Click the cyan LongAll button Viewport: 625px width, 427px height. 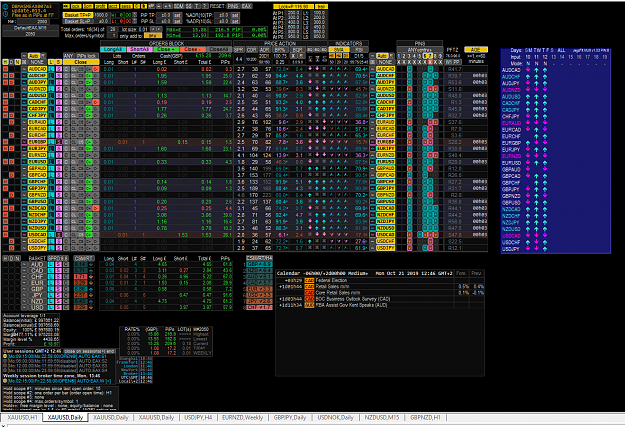(113, 49)
